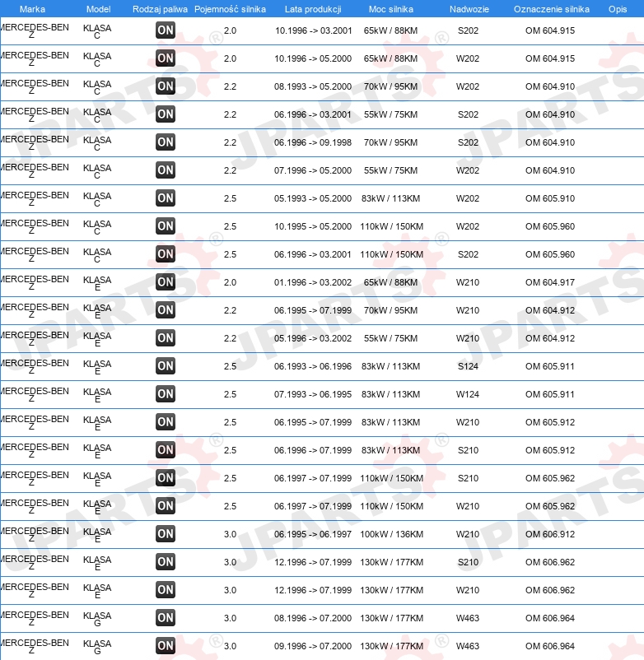The width and height of the screenshot is (644, 660).
Task: Select ON icon in 09.1996 -> 07.2000 row
Action: (x=165, y=646)
